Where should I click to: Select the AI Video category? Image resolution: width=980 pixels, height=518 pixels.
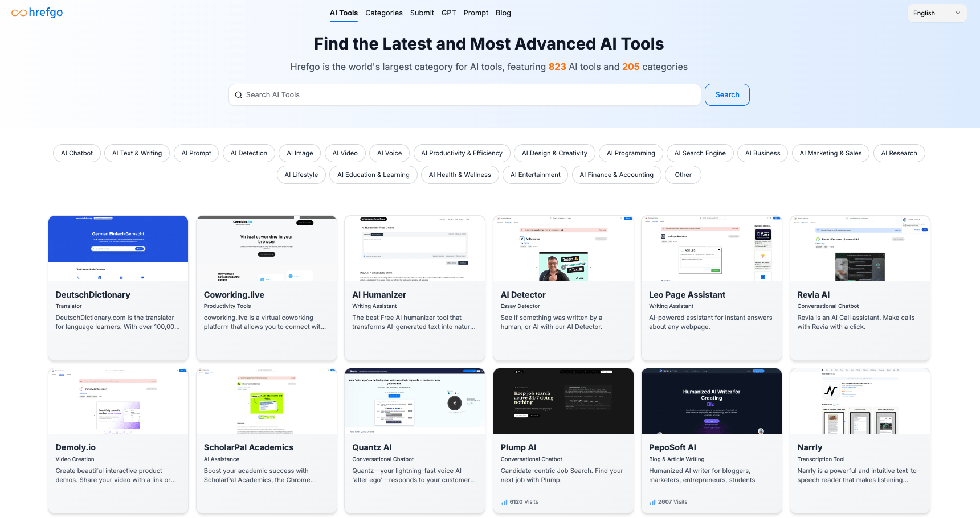345,153
